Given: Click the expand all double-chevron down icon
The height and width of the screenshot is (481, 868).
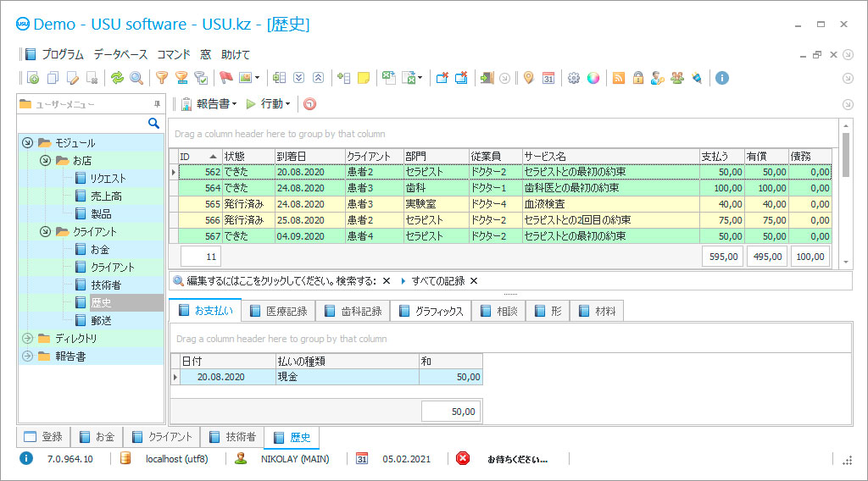Looking at the screenshot, I should coord(299,78).
